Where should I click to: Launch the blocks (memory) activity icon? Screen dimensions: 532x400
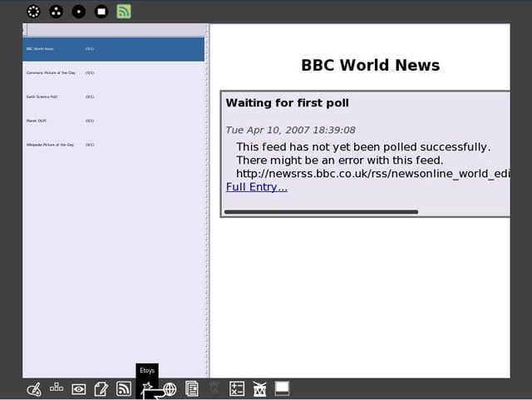click(57, 388)
